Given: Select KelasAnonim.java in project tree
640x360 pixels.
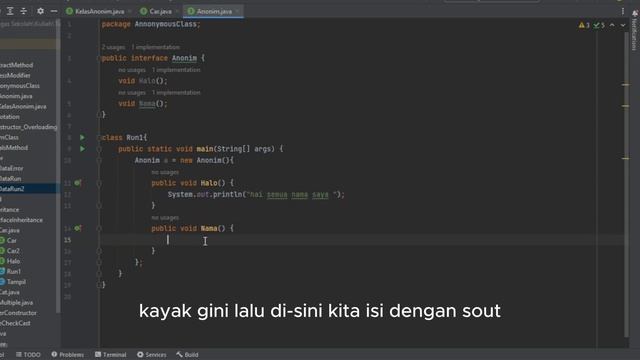Looking at the screenshot, I should point(23,106).
